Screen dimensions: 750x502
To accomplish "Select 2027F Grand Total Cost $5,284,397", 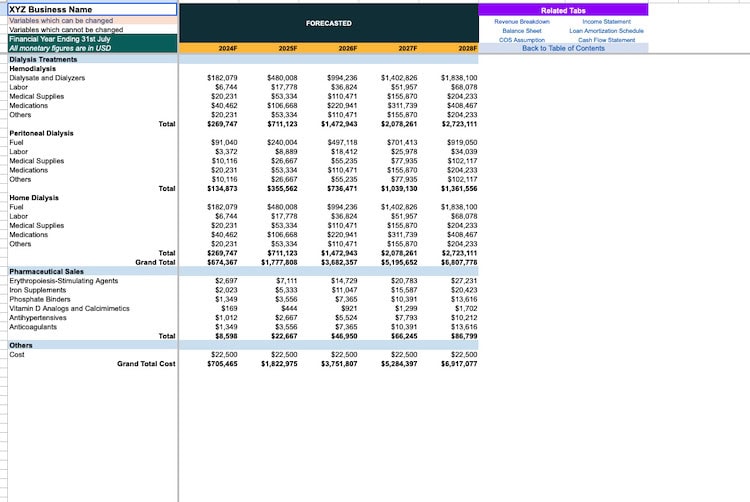I will click(x=399, y=364).
